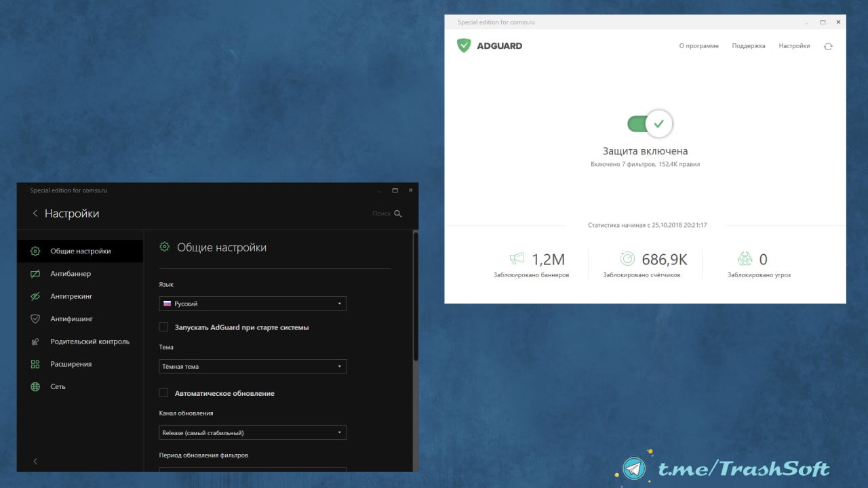The image size is (868, 488).
Task: Collapse the settings sidebar with bottom arrow
Action: (35, 461)
